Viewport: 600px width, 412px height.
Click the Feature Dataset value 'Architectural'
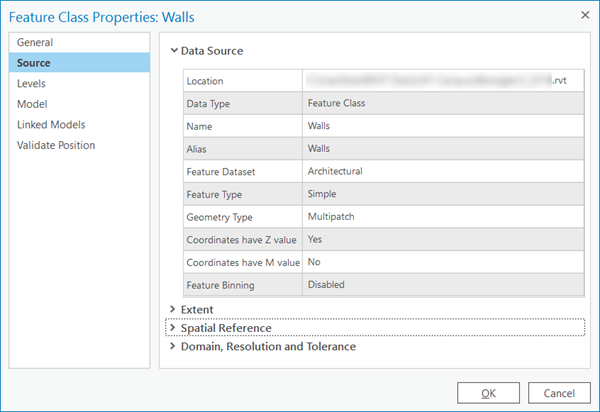335,171
